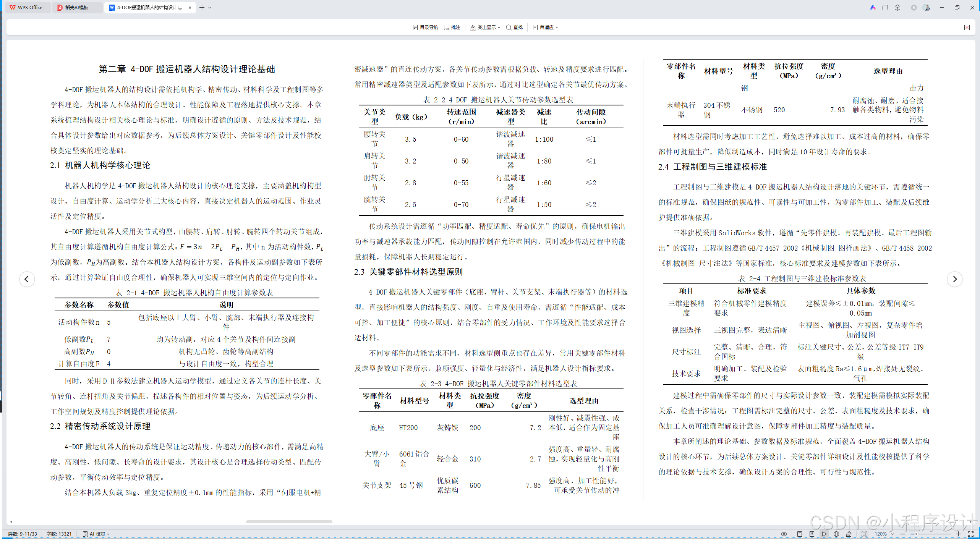This screenshot has width=980, height=539.
Task: Click the 视图选择 row in table 2-4
Action: [x=795, y=330]
